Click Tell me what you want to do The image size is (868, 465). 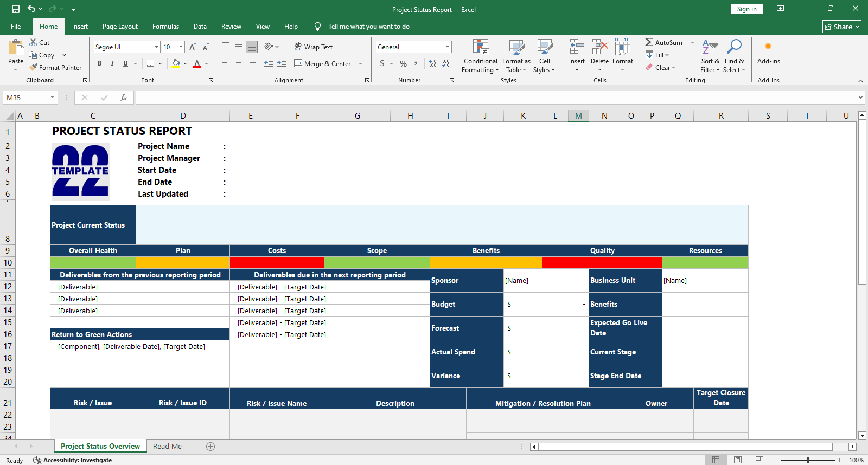368,27
